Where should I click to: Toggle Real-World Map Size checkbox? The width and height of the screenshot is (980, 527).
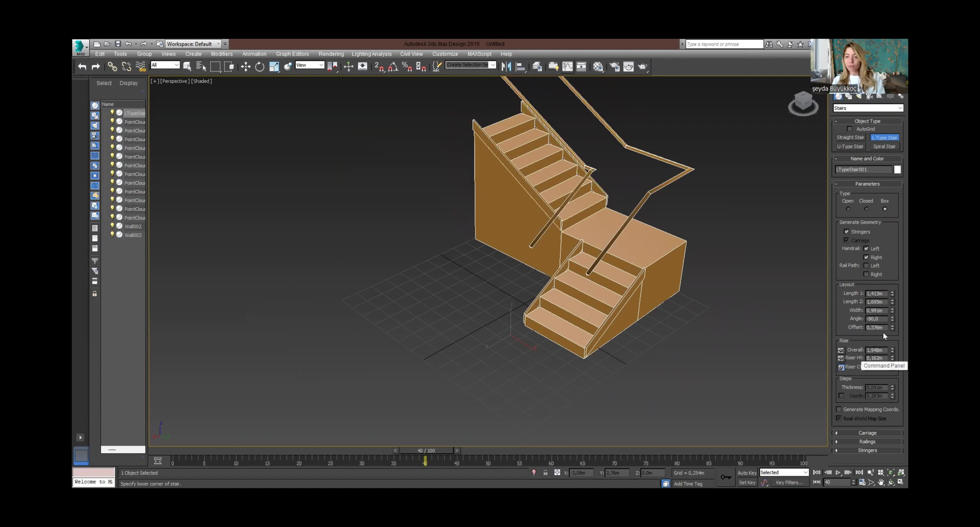838,418
